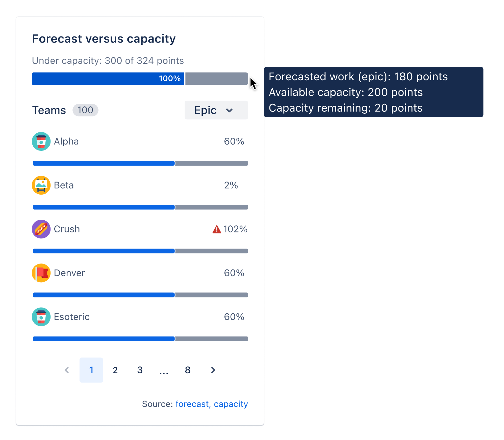Click the Alpha team coffee cup avatar

point(41,141)
